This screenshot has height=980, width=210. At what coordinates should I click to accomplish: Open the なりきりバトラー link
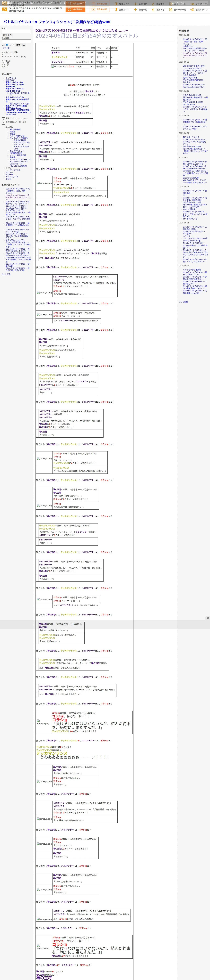pos(17,151)
